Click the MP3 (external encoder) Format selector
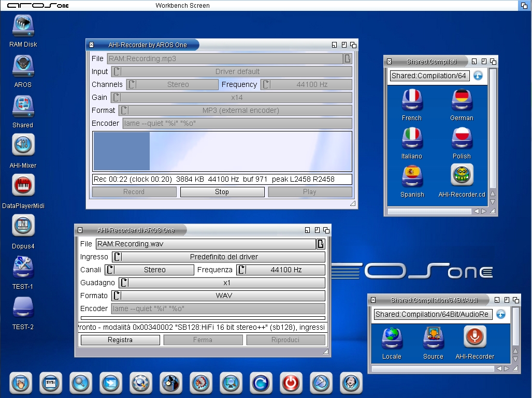The image size is (532, 398). (x=236, y=110)
